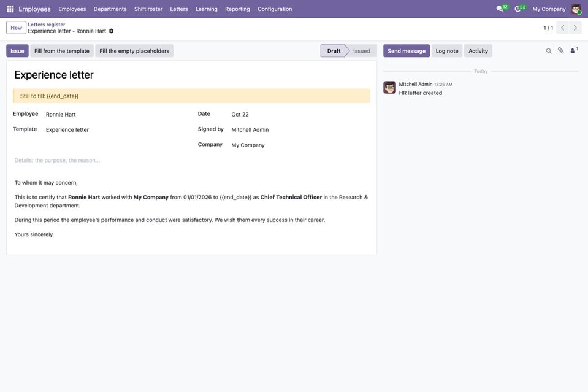Click the Activity button
Screen dimensions: 588x392
click(478, 51)
